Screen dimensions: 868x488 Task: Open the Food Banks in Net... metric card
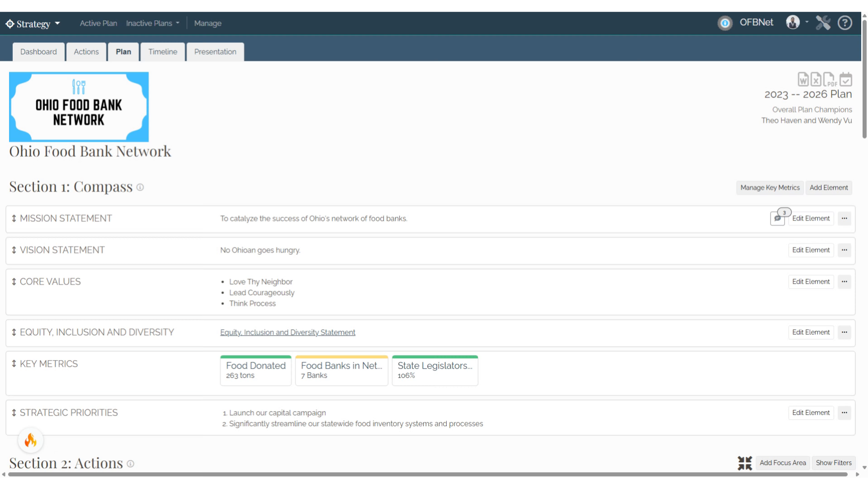pos(342,371)
